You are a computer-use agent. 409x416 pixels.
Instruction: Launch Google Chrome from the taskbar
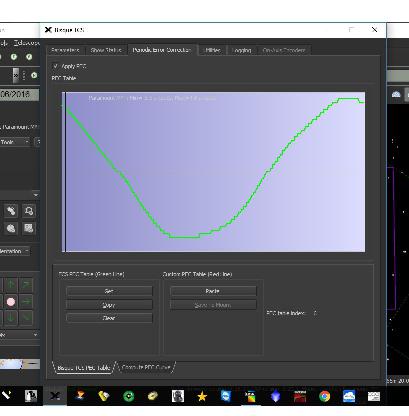[x=324, y=396]
